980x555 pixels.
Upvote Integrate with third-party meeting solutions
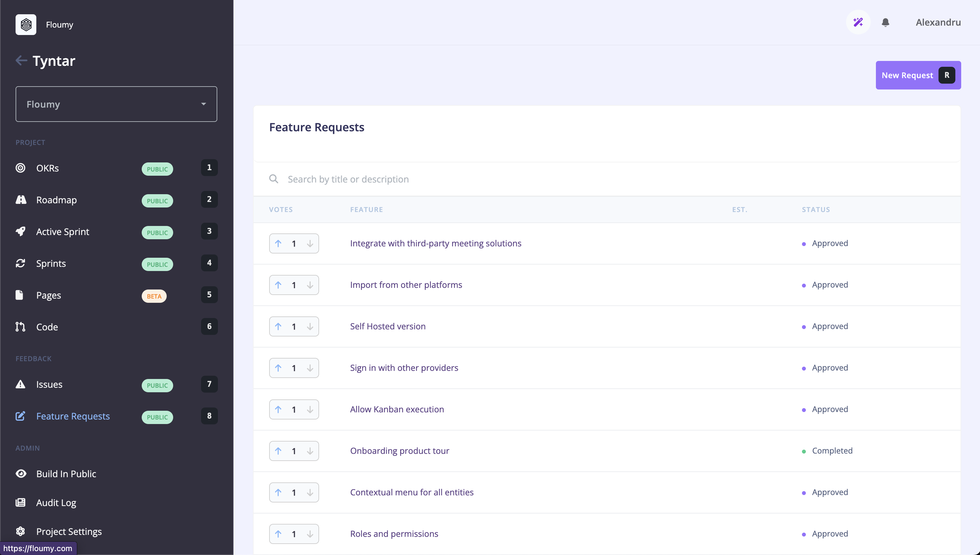278,243
